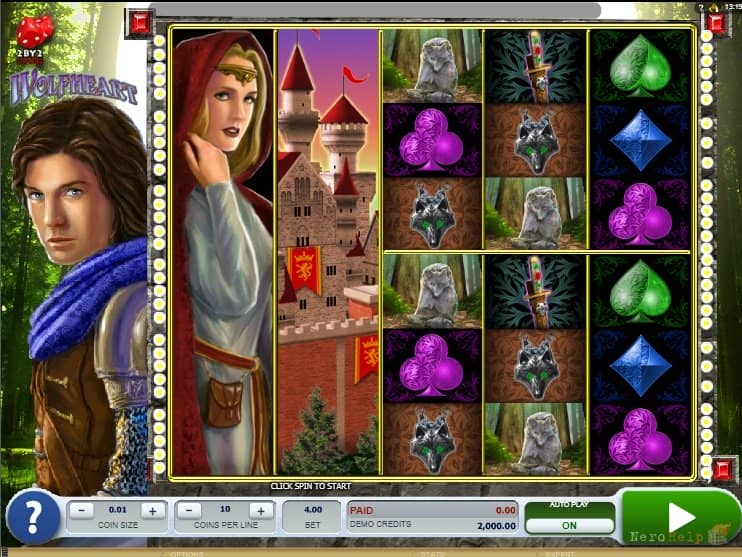Open the help question mark button
Screen dimensions: 742x557
click(x=33, y=517)
